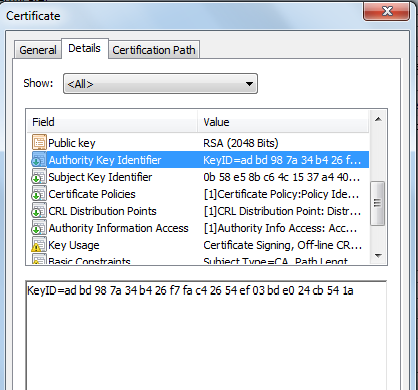Click inside the KeyID value text box

206,335
